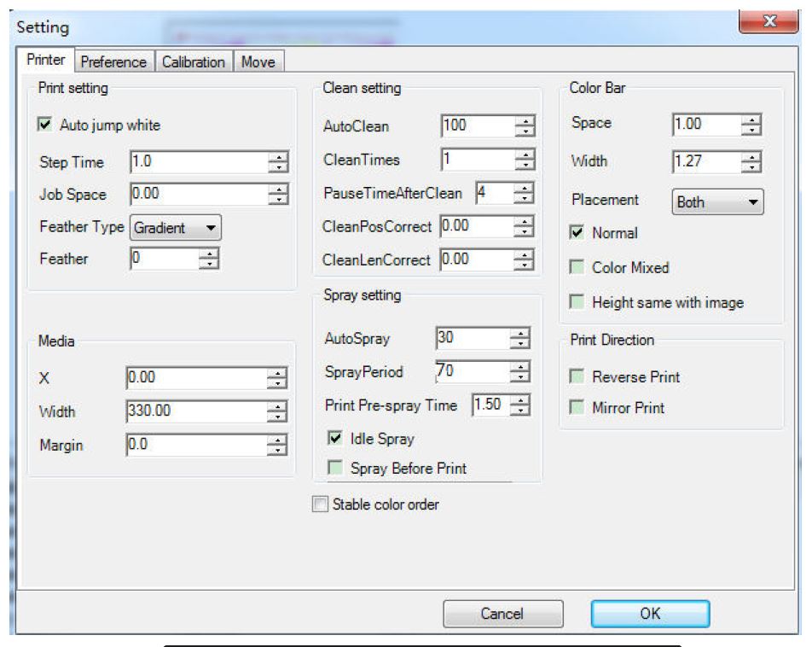Click the AutoClean spinner arrows
812x647 pixels.
(x=525, y=126)
